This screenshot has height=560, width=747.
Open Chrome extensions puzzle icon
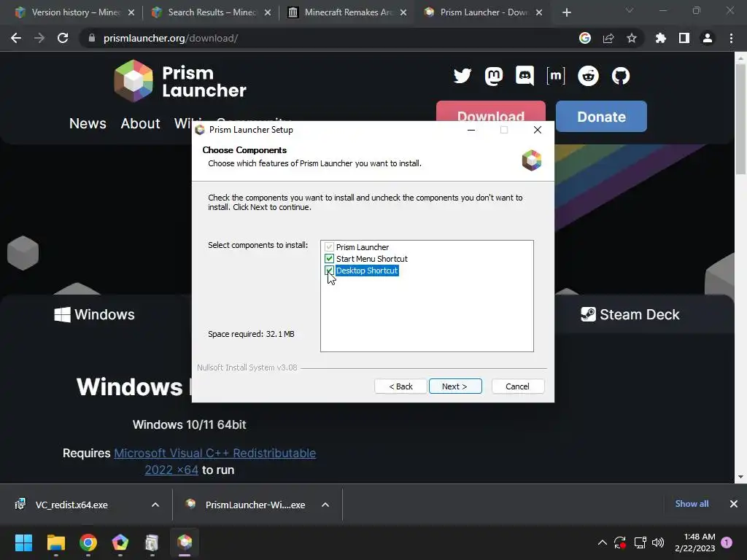pyautogui.click(x=660, y=38)
